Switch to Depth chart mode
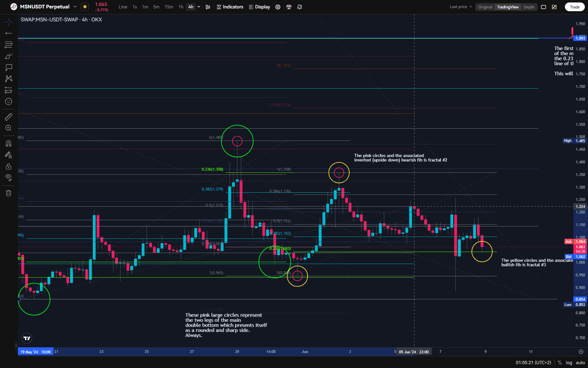 [529, 7]
